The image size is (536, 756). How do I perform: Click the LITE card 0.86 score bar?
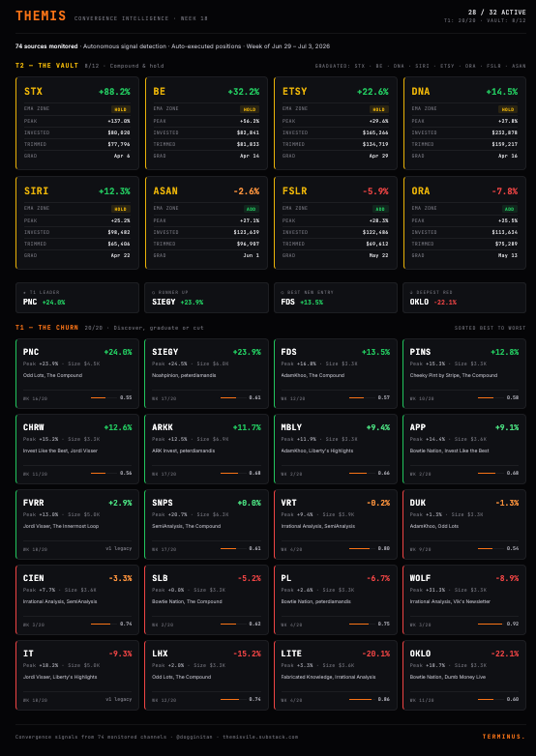coord(362,699)
